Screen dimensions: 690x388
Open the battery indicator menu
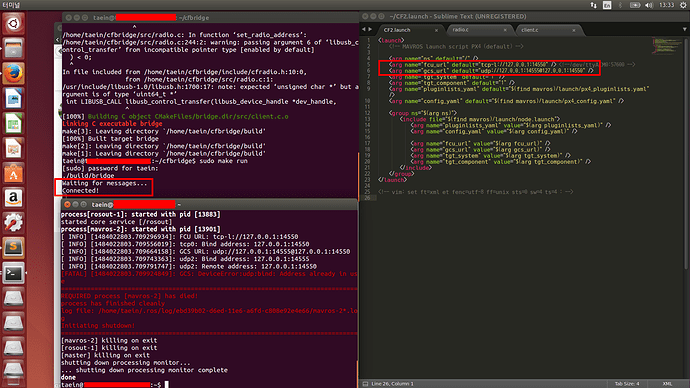coord(635,5)
